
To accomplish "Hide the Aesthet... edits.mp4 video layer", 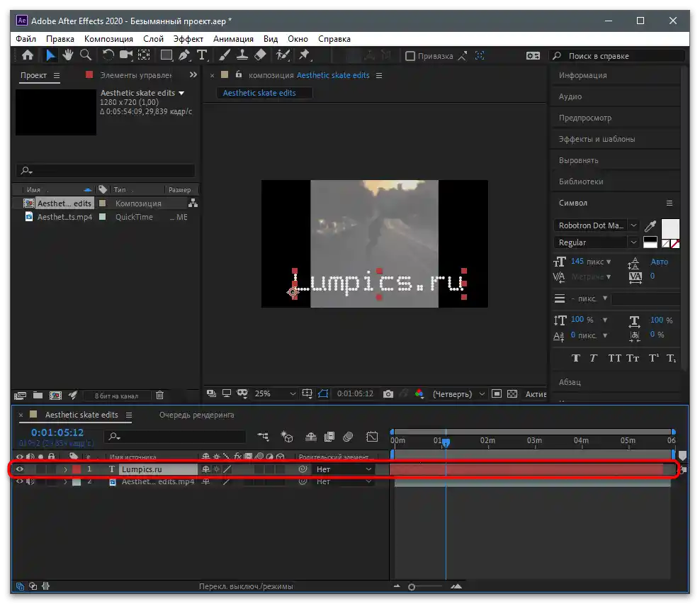I will pos(20,481).
